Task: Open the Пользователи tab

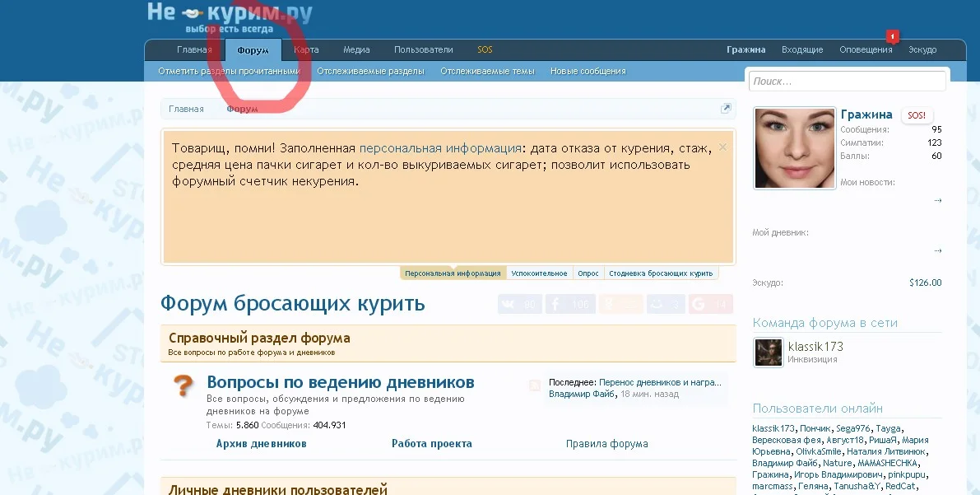Action: pos(423,49)
